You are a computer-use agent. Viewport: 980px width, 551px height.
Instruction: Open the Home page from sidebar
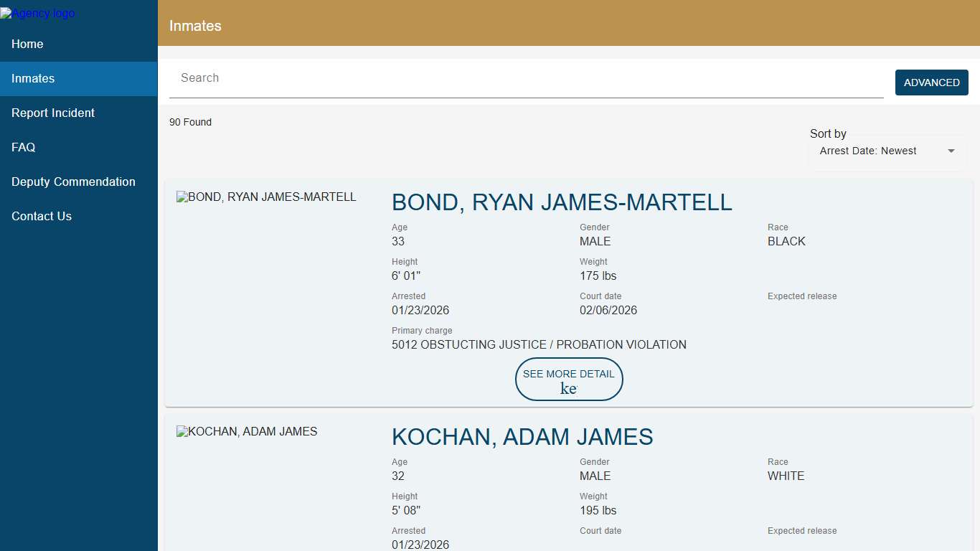tap(27, 44)
